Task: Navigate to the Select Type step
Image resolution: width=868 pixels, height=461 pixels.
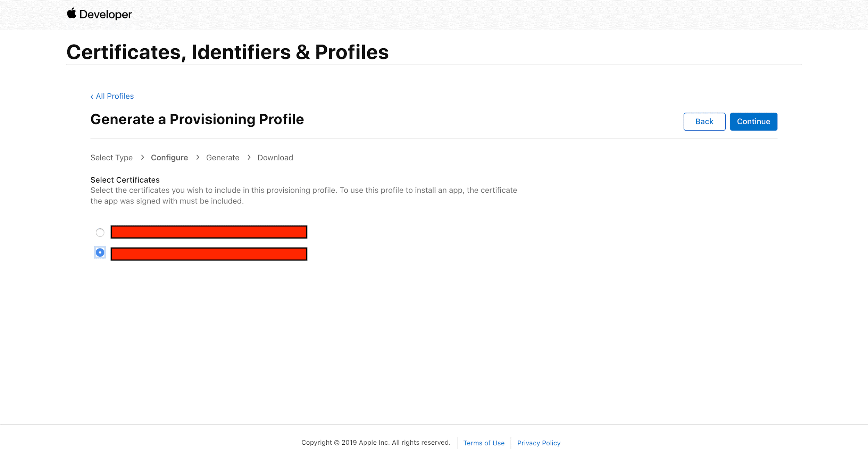Action: [x=111, y=157]
